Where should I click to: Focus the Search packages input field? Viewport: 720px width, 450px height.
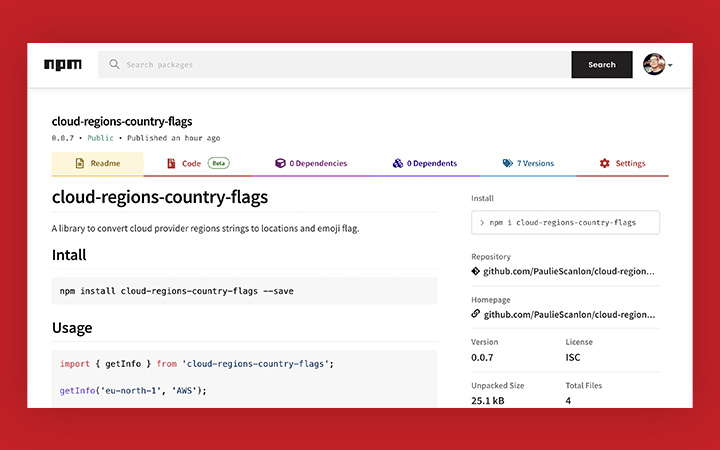click(x=335, y=64)
